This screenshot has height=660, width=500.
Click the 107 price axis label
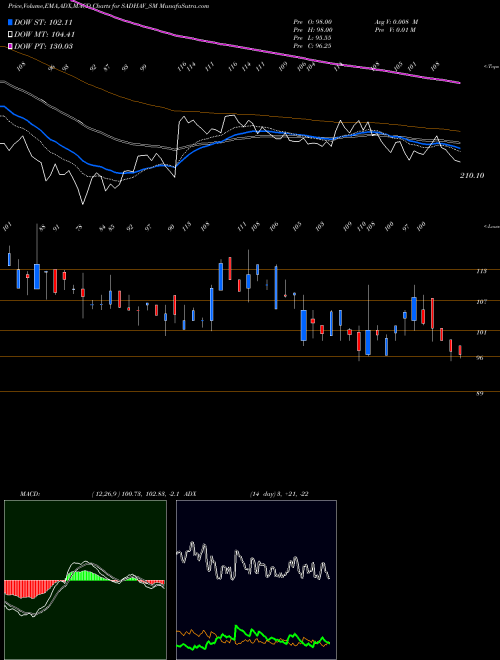point(481,301)
